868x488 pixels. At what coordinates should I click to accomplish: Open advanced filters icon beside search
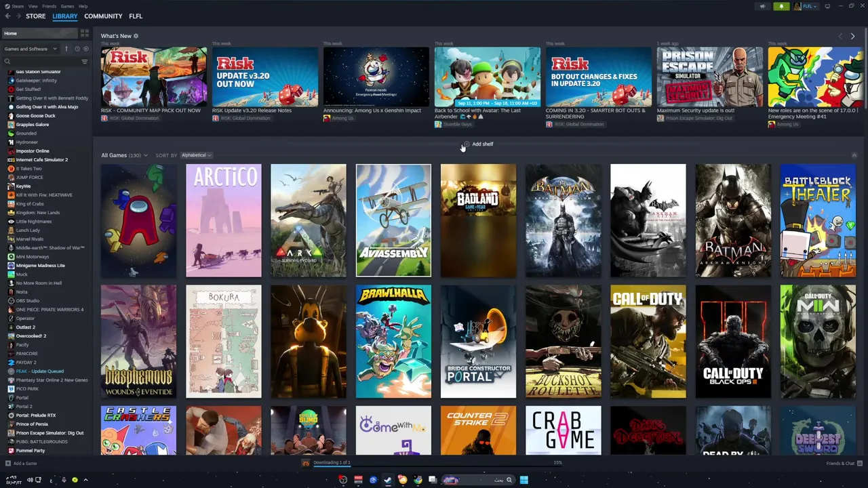point(85,62)
